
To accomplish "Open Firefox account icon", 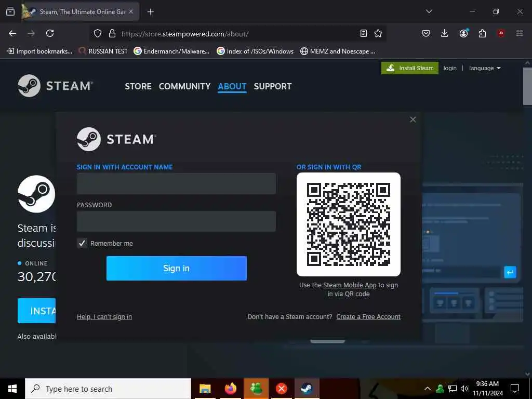I will click(463, 33).
